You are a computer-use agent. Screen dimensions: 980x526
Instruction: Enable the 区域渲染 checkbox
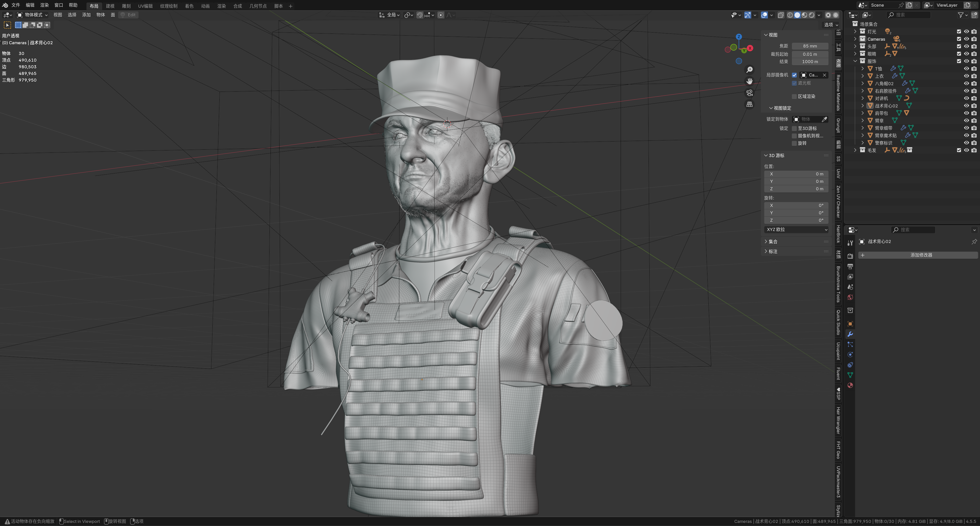[794, 96]
